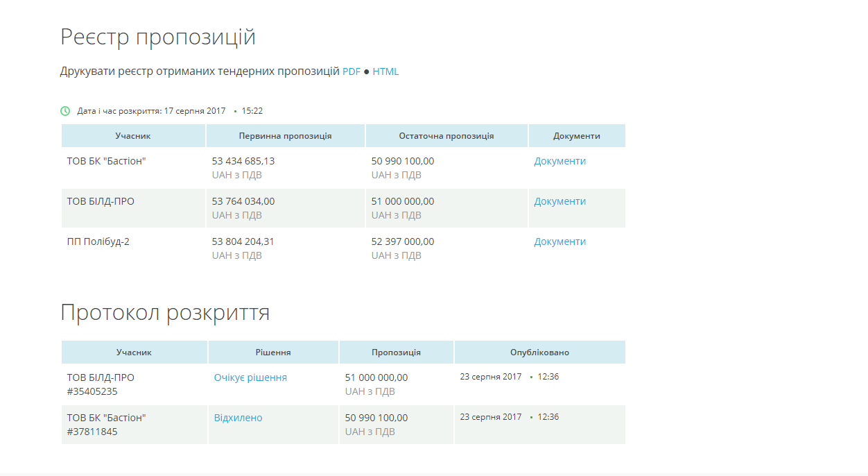Click the Остаточна пропозиція column header
868x476 pixels.
[x=446, y=136]
